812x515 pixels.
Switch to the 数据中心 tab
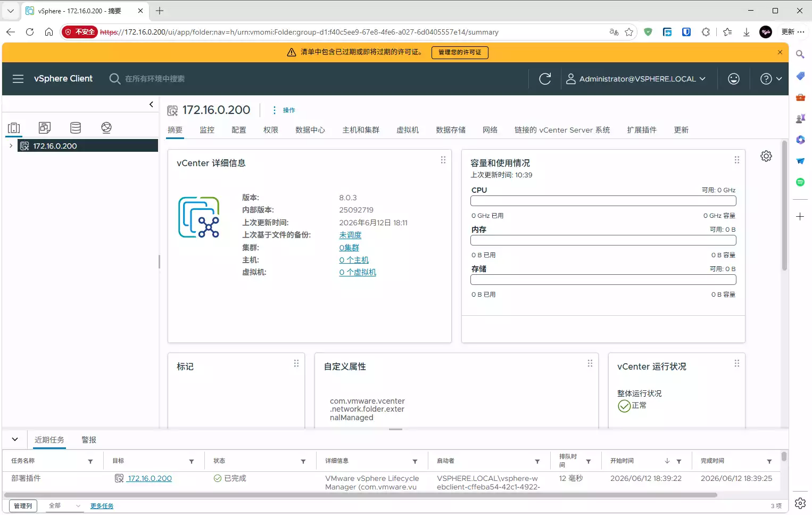click(x=310, y=130)
